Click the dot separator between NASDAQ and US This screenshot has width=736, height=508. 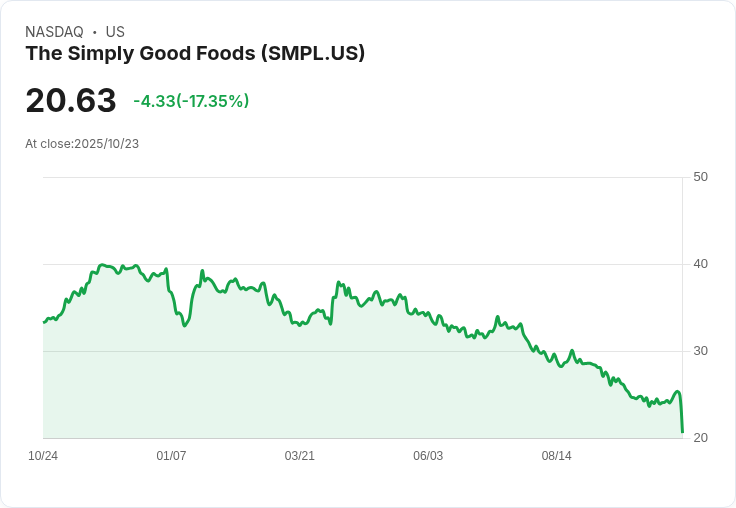[x=94, y=32]
